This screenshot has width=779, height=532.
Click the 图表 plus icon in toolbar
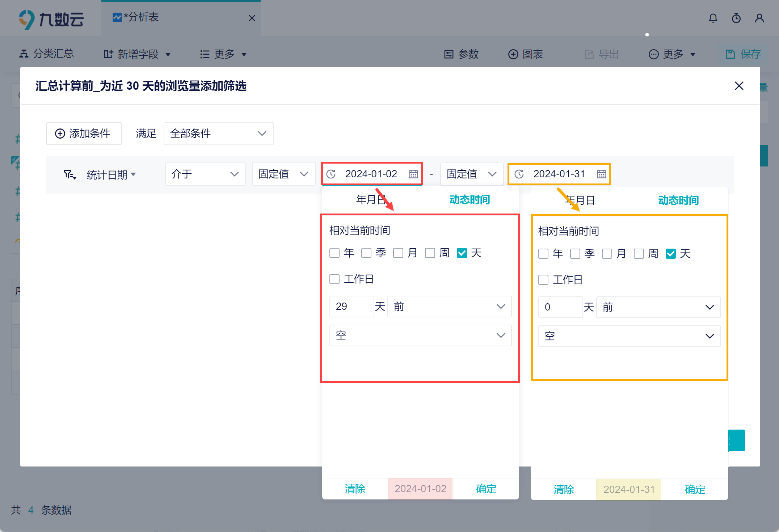pos(513,54)
